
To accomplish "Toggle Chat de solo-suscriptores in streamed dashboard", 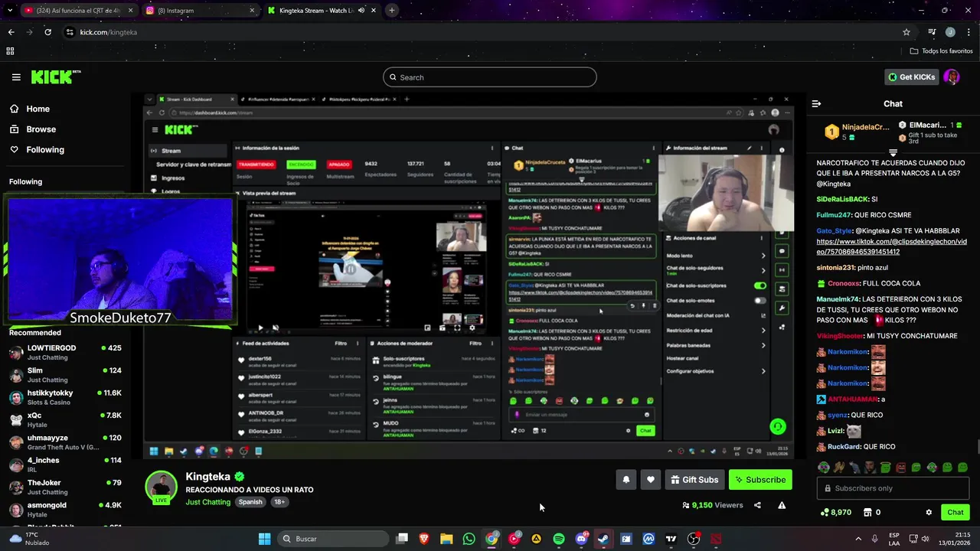I will pyautogui.click(x=759, y=285).
